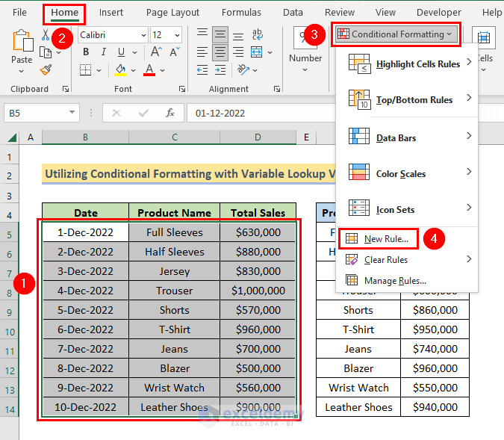This screenshot has width=504, height=440.
Task: Click the Copy icon
Action: (46, 52)
